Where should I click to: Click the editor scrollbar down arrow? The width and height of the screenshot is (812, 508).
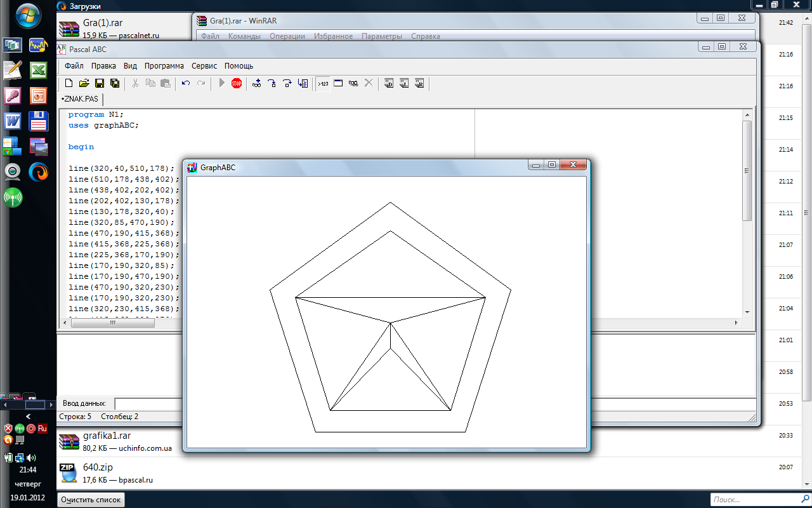(747, 312)
